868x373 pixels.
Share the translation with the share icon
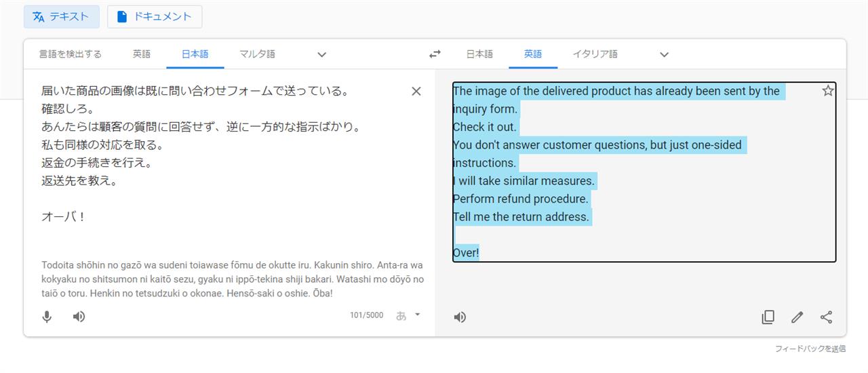tap(826, 317)
